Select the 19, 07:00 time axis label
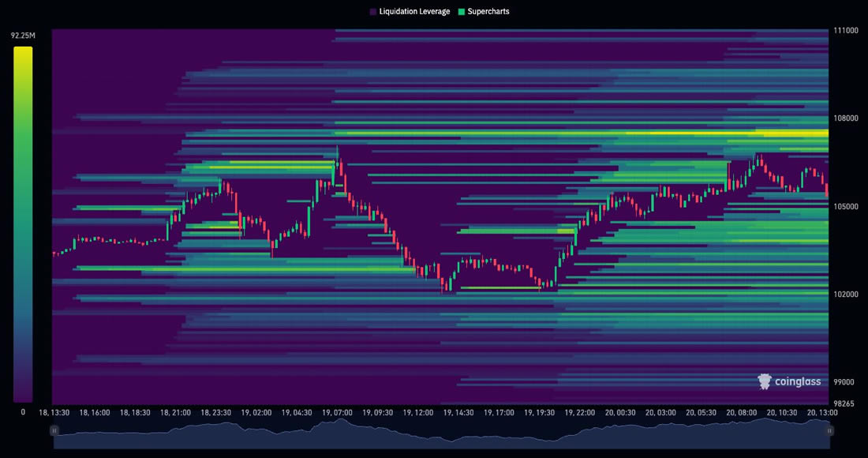Screen dimensions: 868x458 pyautogui.click(x=338, y=412)
